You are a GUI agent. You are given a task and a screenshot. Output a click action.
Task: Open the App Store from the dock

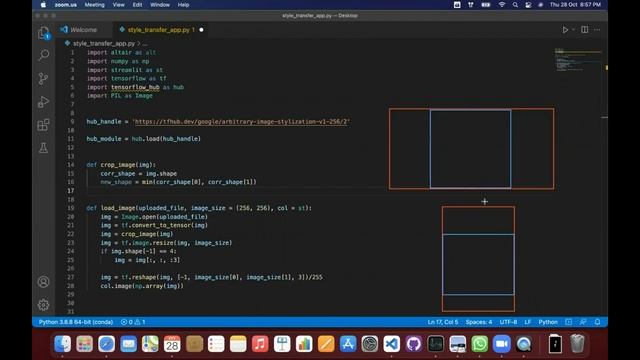pyautogui.click(x=348, y=344)
